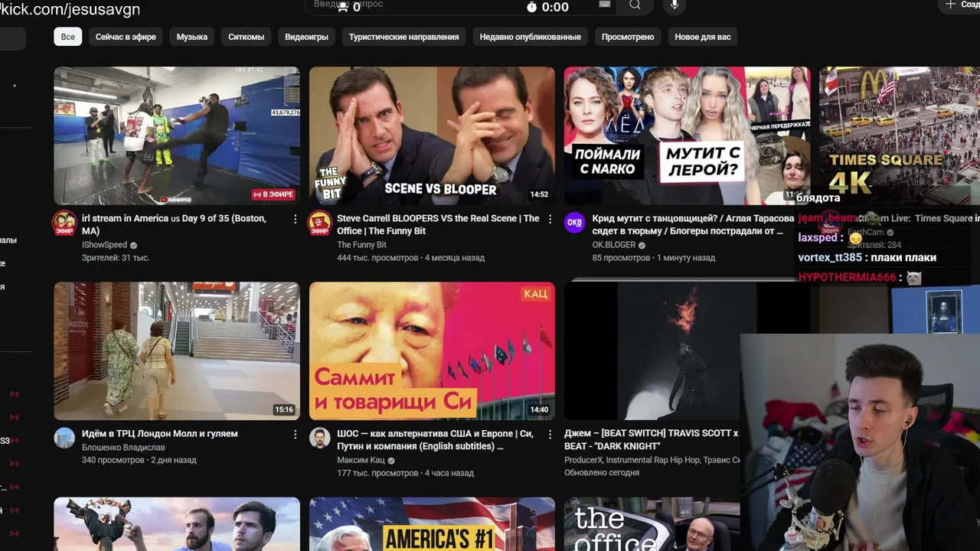Select the Музыка chip
The width and height of the screenshot is (980, 551).
(x=192, y=37)
